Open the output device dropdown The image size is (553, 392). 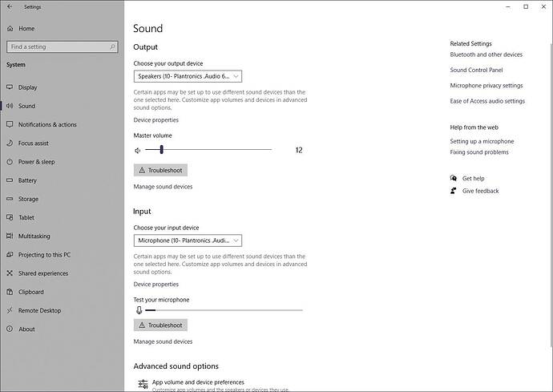tap(188, 77)
